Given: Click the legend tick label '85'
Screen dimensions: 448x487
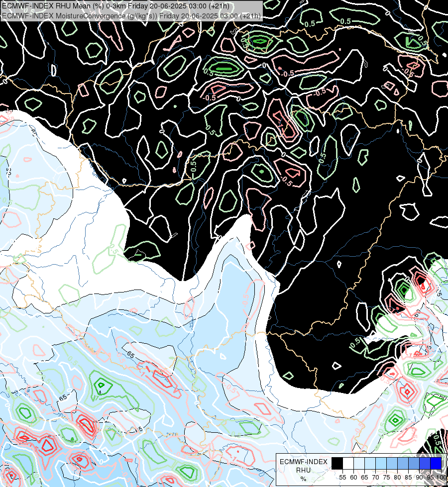Looking at the screenshot, I should tap(408, 478).
